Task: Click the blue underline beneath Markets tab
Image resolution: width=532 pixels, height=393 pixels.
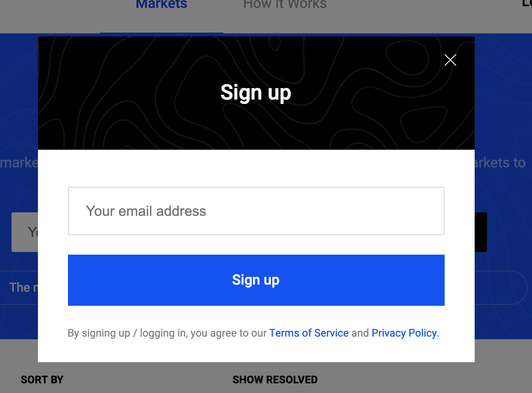Action: (161, 33)
